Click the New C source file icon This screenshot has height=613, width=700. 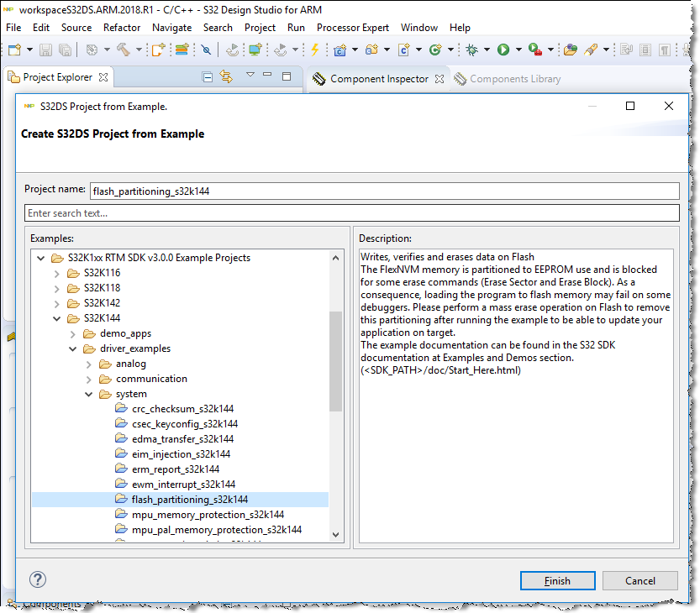(404, 50)
